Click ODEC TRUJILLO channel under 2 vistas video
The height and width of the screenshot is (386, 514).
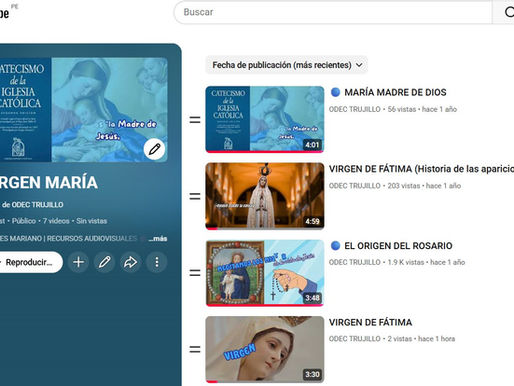(x=355, y=339)
